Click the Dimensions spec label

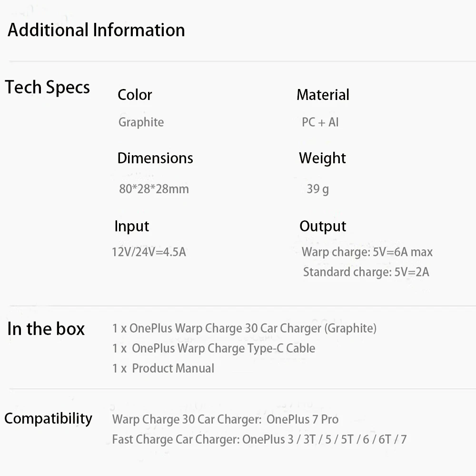coord(155,158)
